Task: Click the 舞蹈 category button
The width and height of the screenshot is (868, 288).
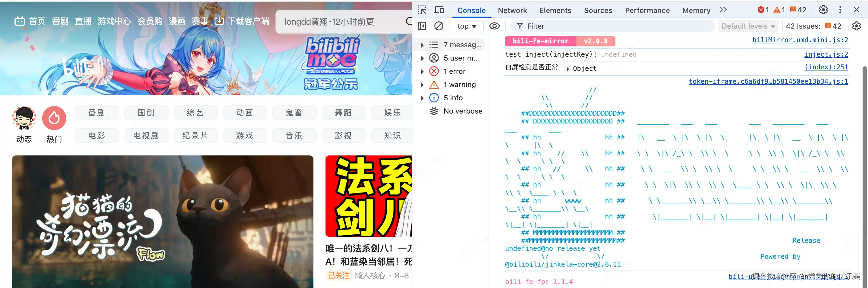Action: (344, 112)
